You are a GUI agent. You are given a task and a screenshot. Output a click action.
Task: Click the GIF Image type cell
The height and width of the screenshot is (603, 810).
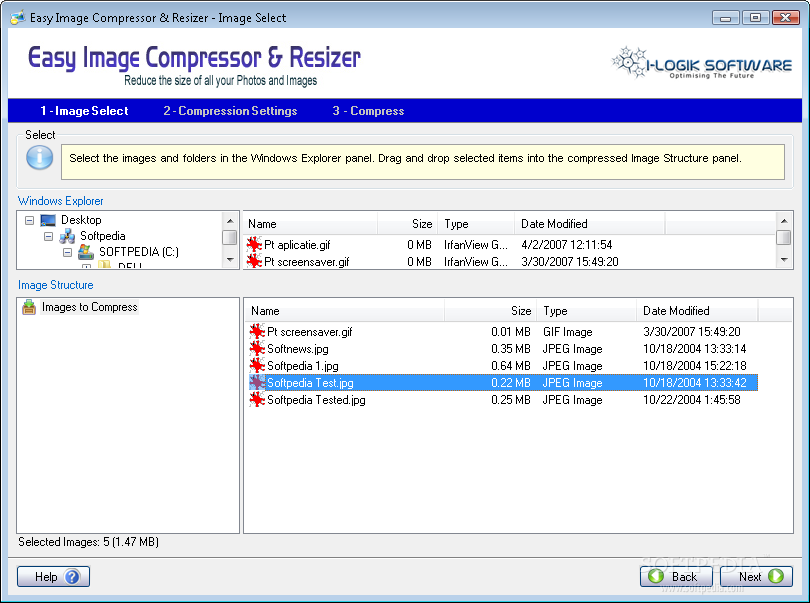click(x=568, y=332)
